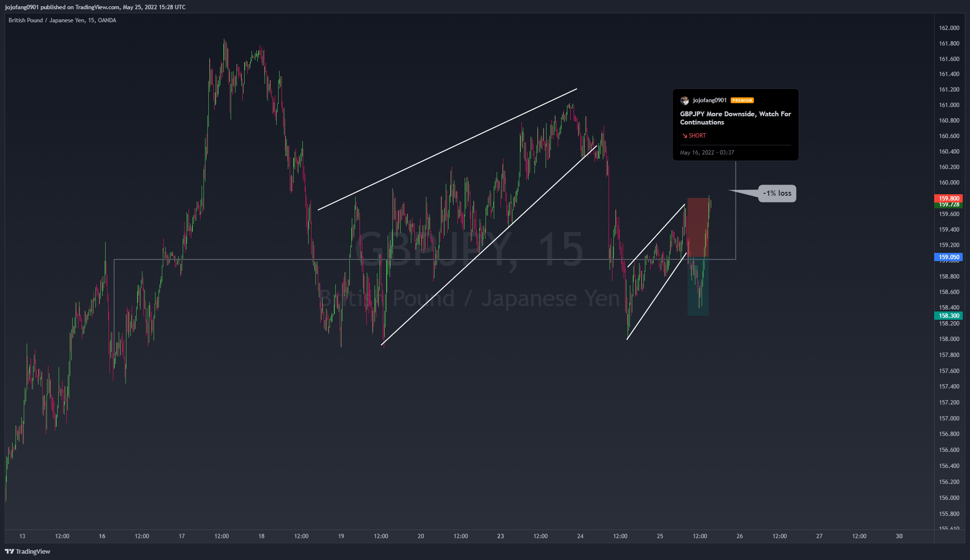970x560 pixels.
Task: Click 'British Pound / Japanese Yen, 15, OANDA' title
Action: [x=63, y=20]
